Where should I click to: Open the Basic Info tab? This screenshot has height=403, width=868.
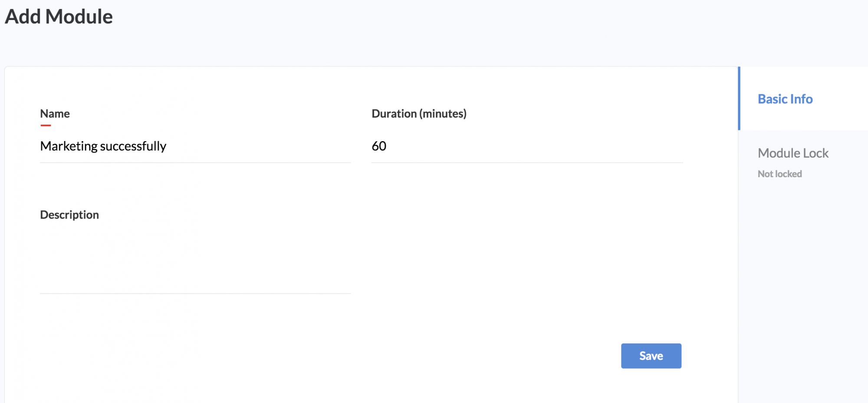[785, 99]
